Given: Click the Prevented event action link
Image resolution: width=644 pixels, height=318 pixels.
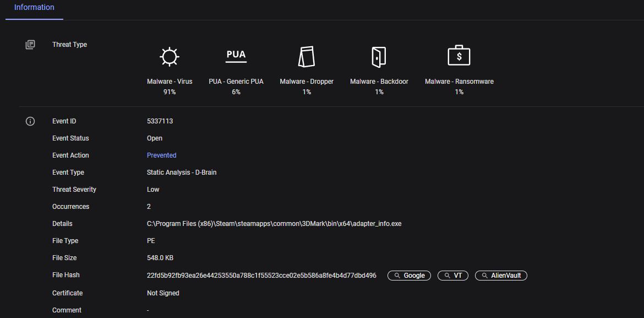Looking at the screenshot, I should [161, 155].
